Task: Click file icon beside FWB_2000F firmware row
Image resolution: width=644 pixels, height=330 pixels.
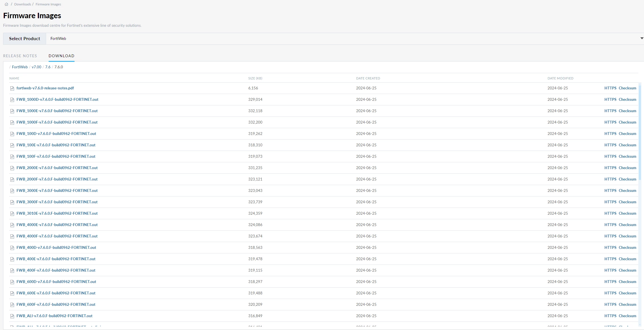Action: 12,179
